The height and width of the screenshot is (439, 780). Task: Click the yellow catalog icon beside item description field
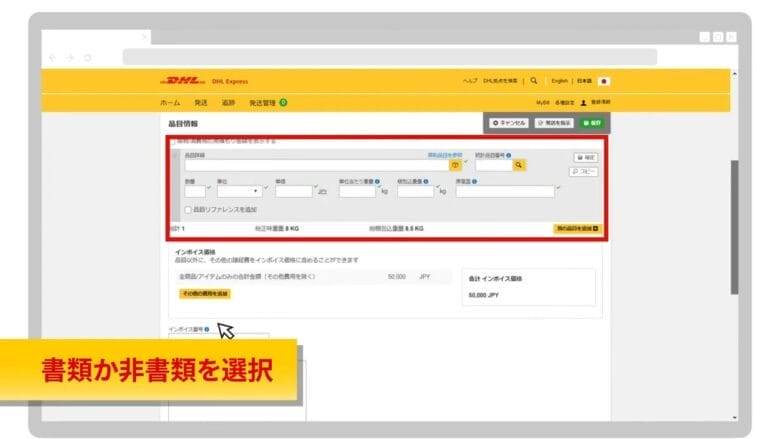pos(455,165)
